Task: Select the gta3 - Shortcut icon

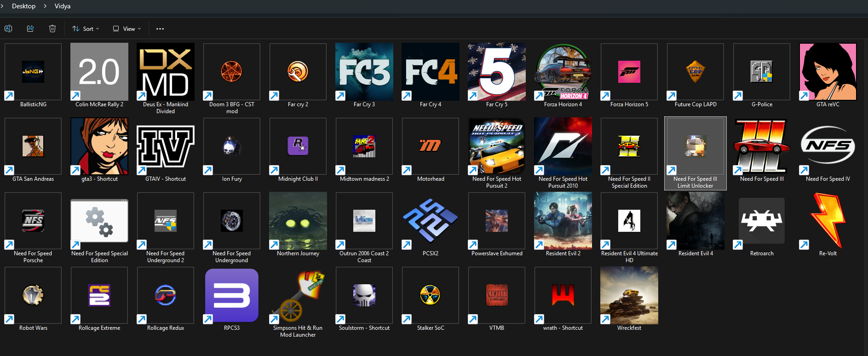Action: [99, 146]
